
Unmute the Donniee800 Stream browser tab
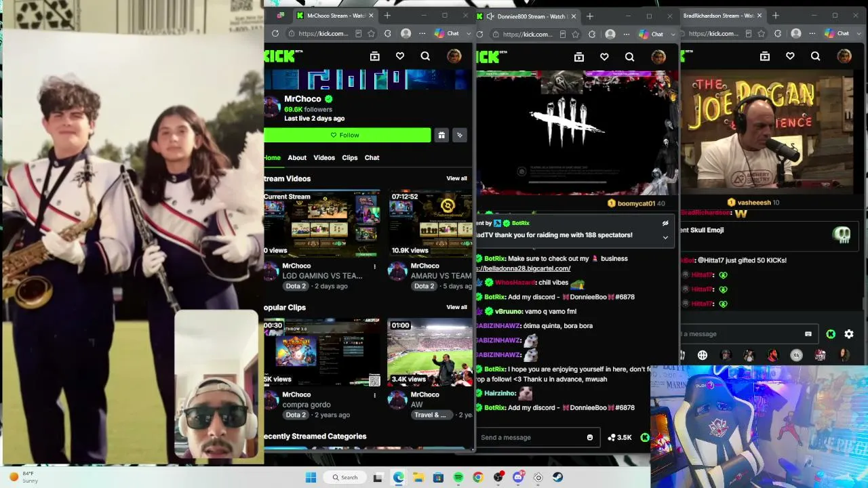pyautogui.click(x=490, y=16)
